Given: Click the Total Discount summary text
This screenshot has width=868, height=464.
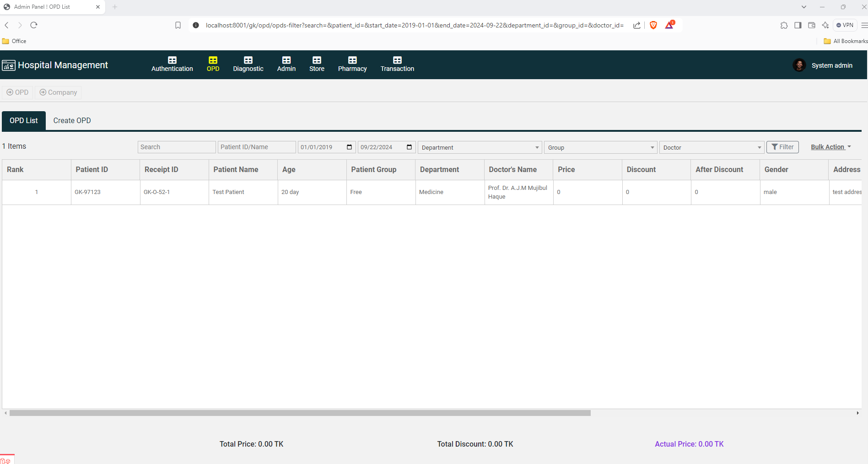Looking at the screenshot, I should pos(475,444).
